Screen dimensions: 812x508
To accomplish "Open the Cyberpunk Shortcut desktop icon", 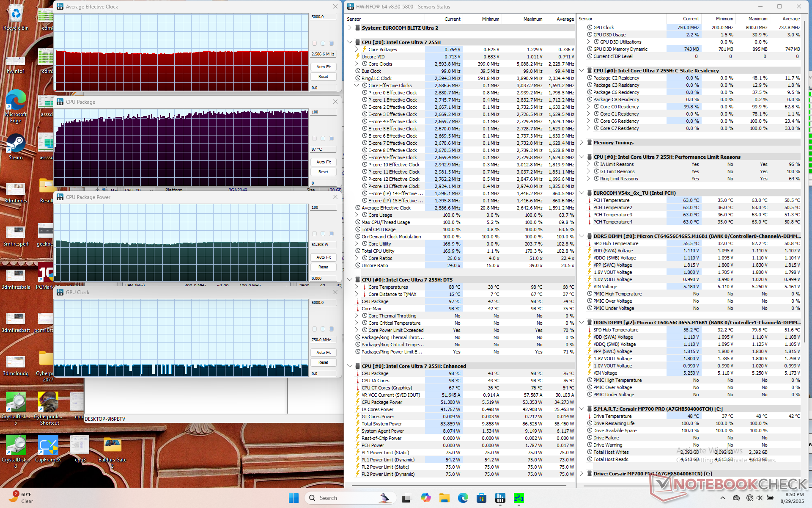I will click(x=48, y=409).
